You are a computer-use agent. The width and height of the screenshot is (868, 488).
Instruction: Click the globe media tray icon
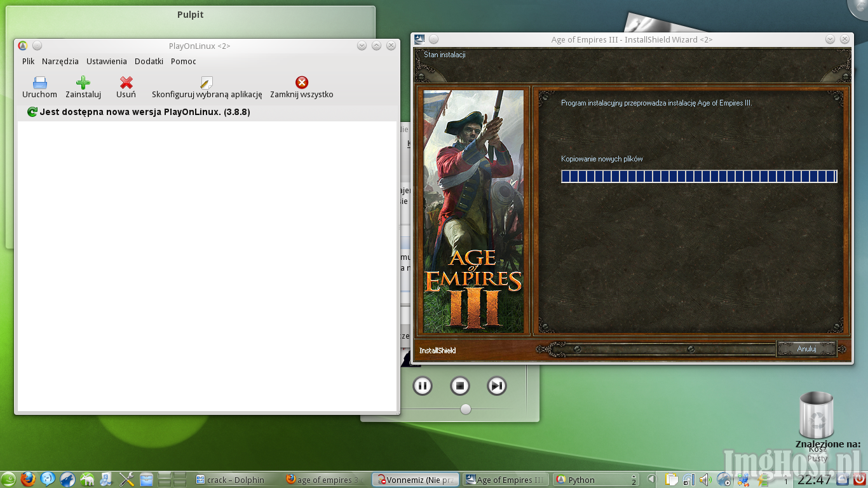pos(724,480)
